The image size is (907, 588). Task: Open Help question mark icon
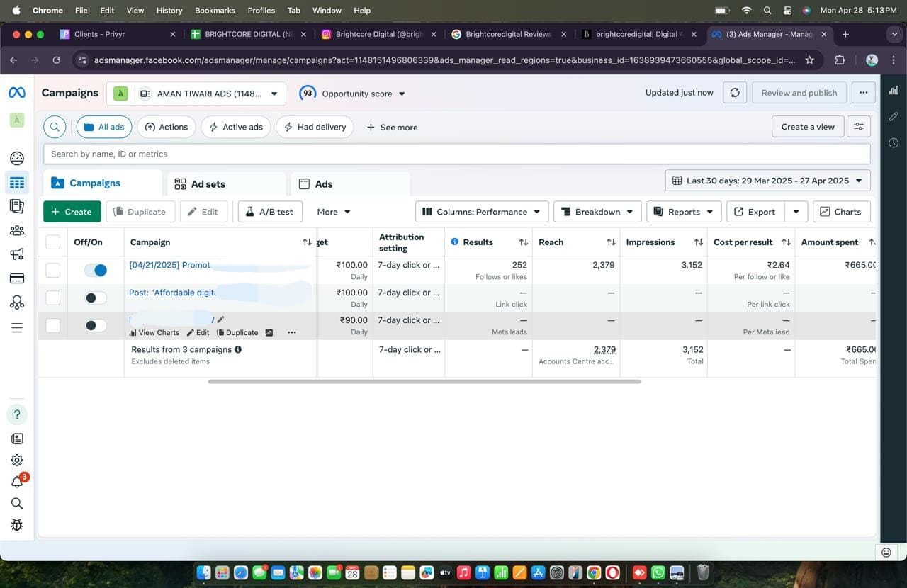[x=17, y=414]
